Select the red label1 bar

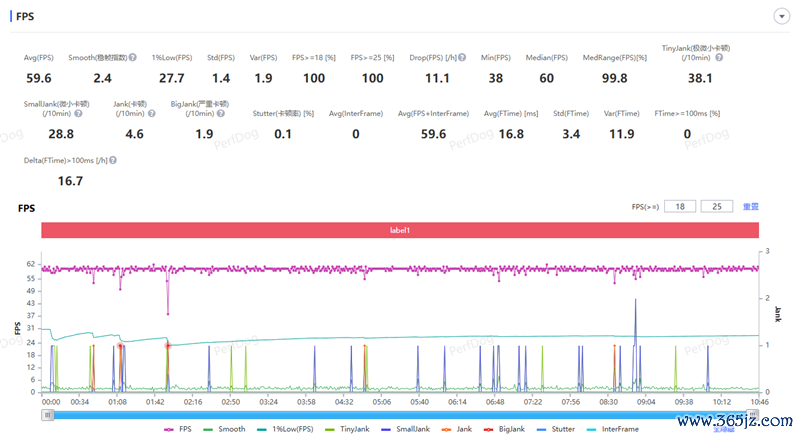[x=400, y=230]
